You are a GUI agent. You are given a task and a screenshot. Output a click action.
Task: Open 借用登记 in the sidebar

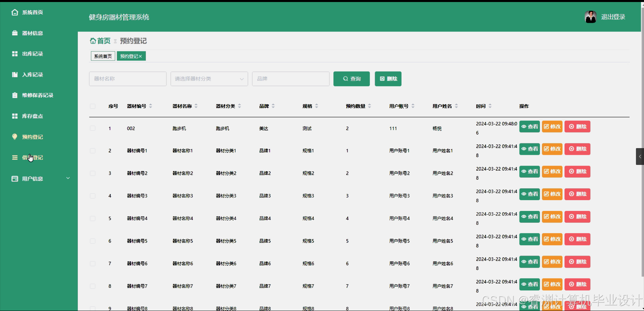tap(32, 158)
